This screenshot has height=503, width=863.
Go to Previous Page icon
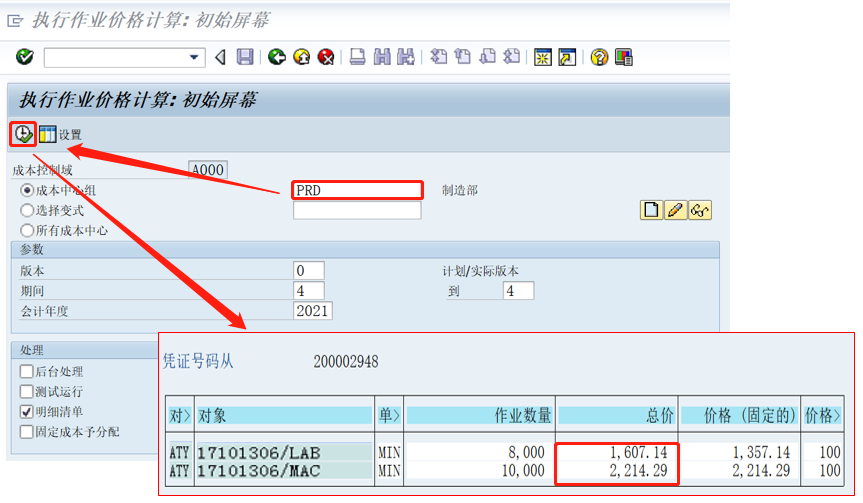tap(463, 57)
